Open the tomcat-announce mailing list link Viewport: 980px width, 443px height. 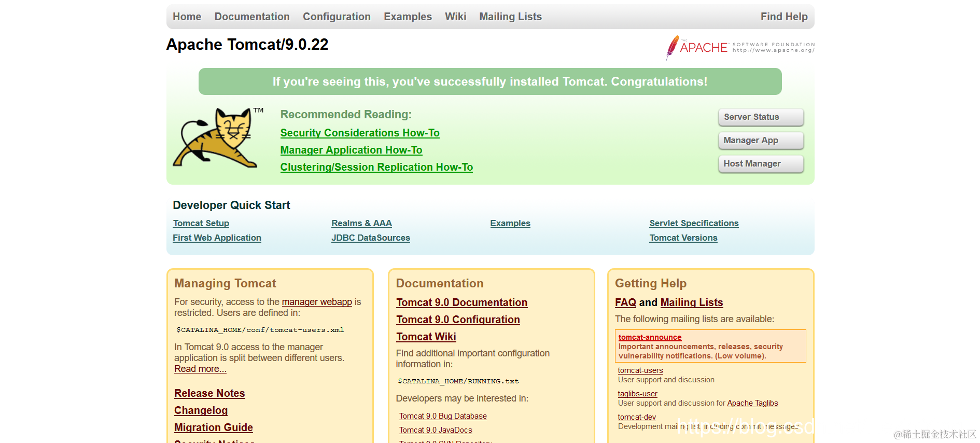point(650,337)
